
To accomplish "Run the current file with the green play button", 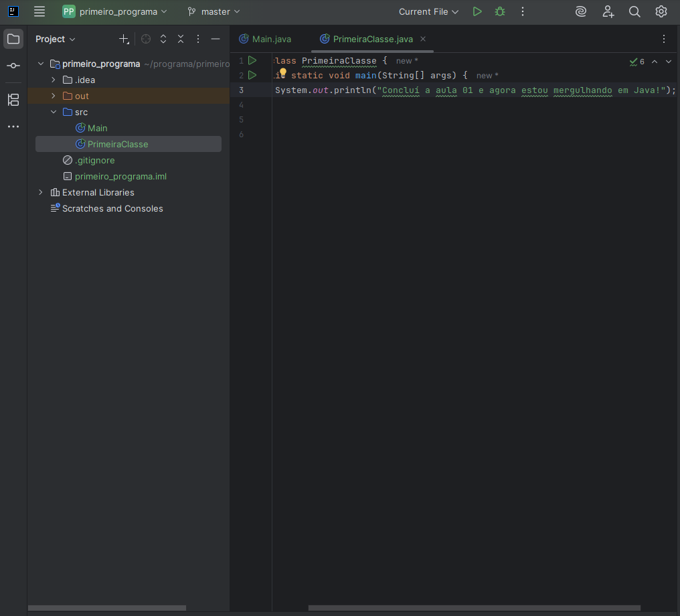I will tap(477, 11).
